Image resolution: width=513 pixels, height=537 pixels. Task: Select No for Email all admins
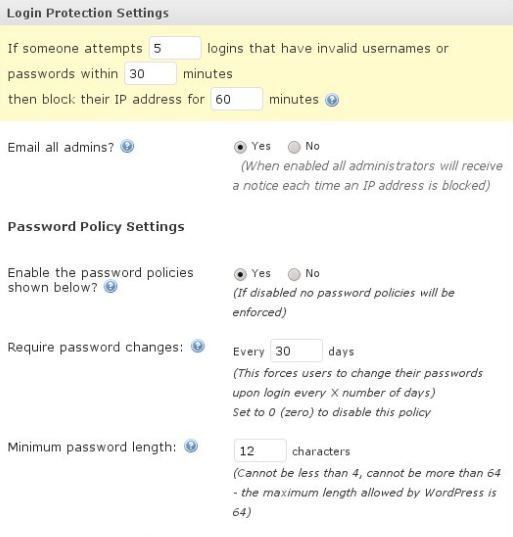[294, 147]
